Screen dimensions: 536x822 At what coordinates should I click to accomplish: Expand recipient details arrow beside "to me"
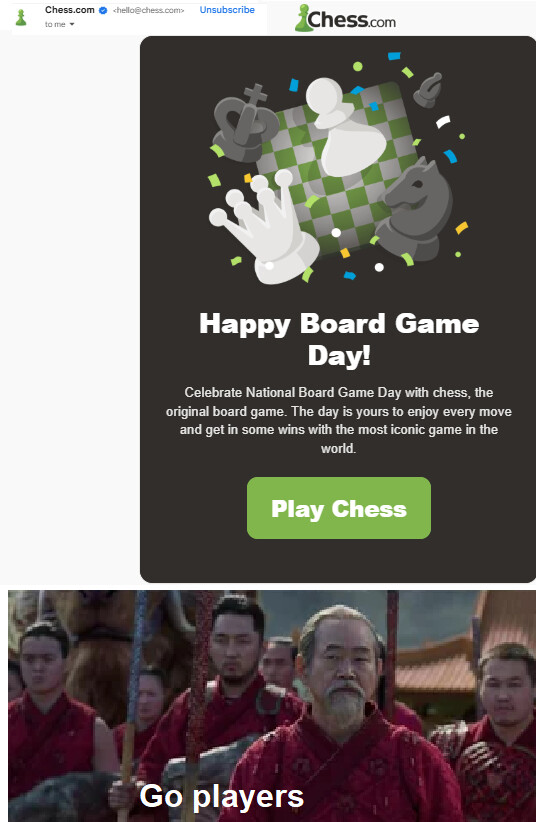[x=72, y=24]
